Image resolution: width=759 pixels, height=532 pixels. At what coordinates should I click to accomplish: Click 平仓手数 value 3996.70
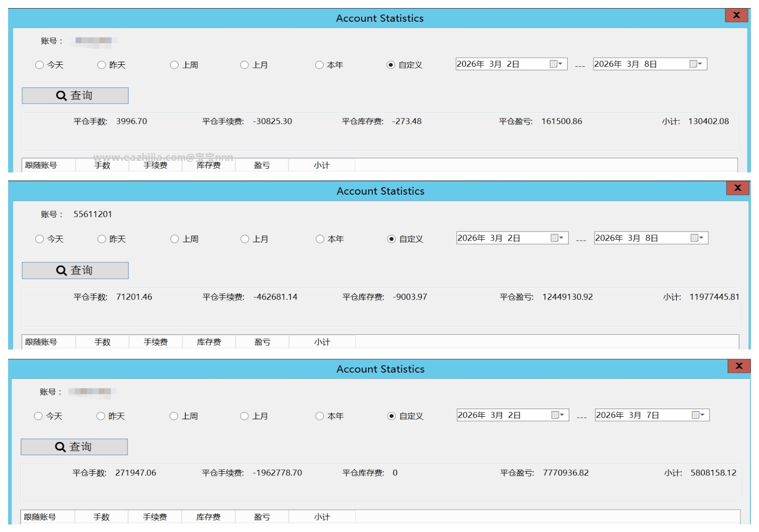[132, 121]
